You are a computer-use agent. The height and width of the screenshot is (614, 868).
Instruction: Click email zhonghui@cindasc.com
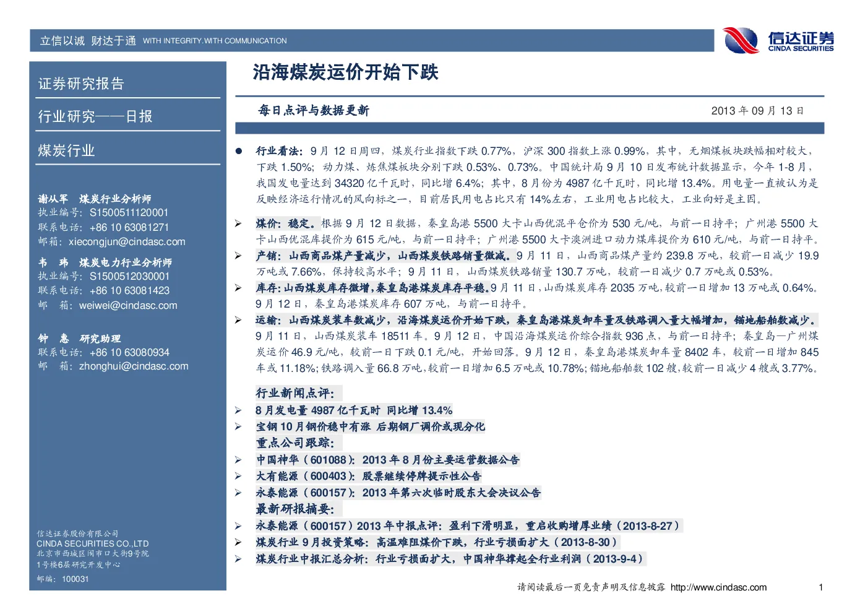coord(134,366)
